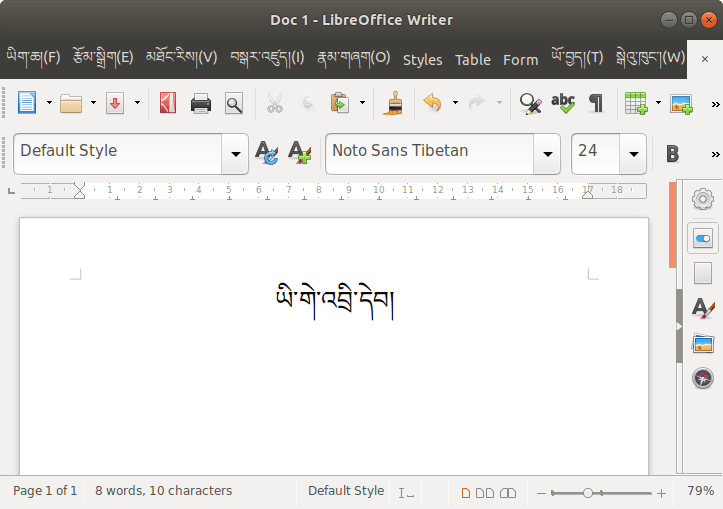Click the Print icon in toolbar
The image size is (723, 509).
coord(201,103)
